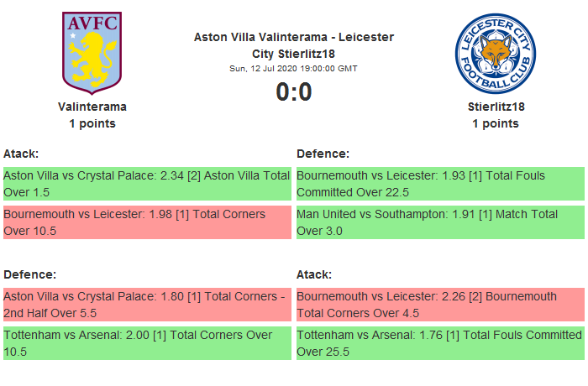Select the Total Corners 2nd Half Over 5.5 bet
The width and height of the screenshot is (588, 386).
[x=147, y=305]
